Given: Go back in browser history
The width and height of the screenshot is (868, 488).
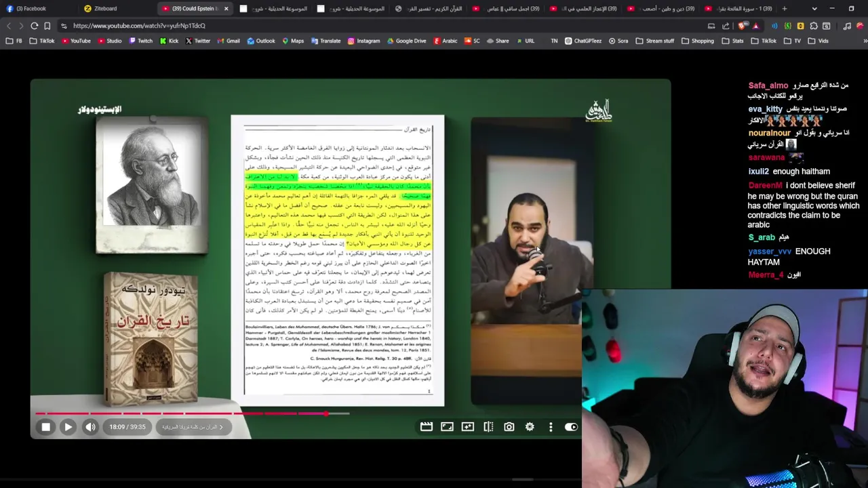Looking at the screenshot, I should coord(9,26).
